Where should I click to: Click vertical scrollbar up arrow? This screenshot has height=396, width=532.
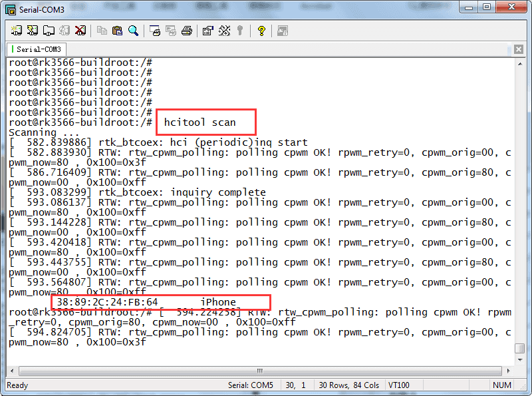click(x=519, y=63)
